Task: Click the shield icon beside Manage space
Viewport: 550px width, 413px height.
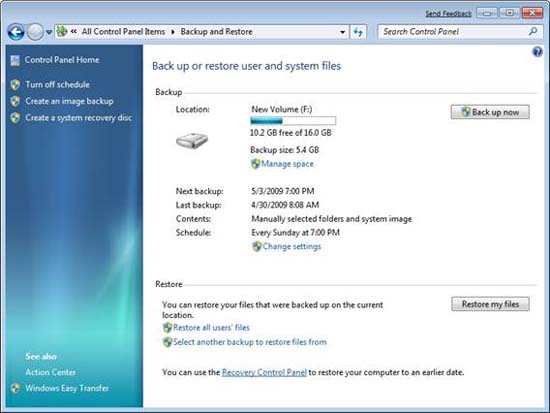Action: point(255,164)
